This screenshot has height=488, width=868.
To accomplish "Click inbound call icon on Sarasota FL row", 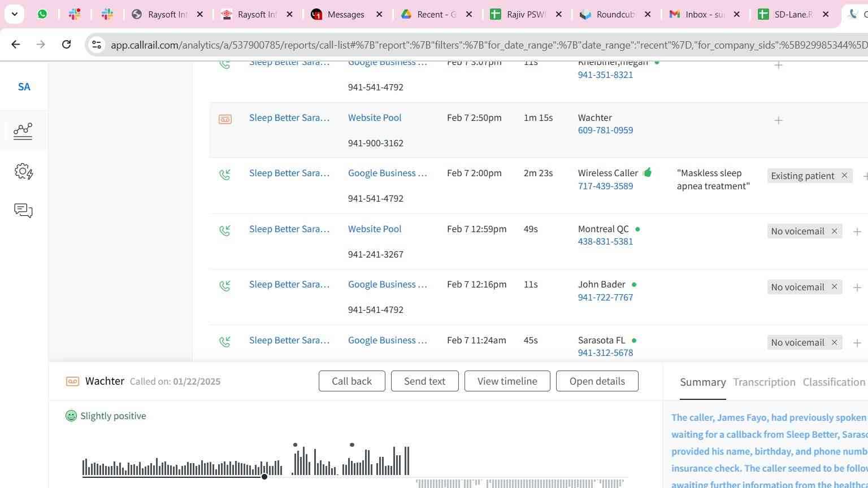I will click(225, 342).
